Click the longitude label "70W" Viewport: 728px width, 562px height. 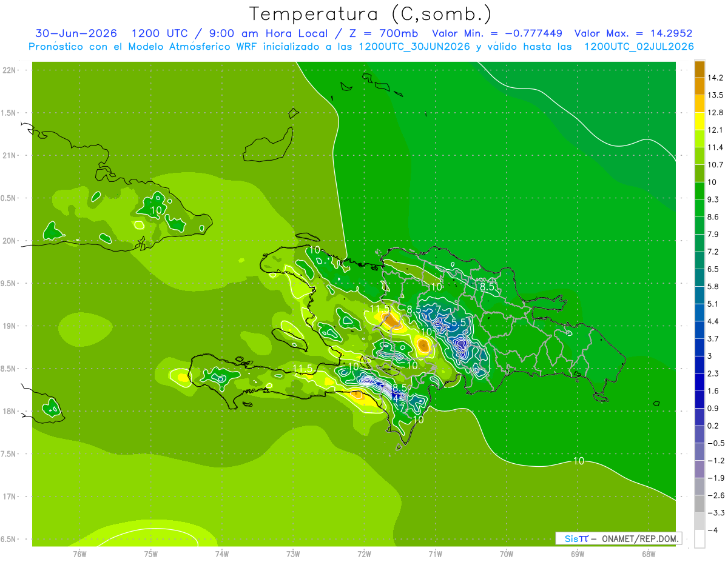pyautogui.click(x=506, y=554)
